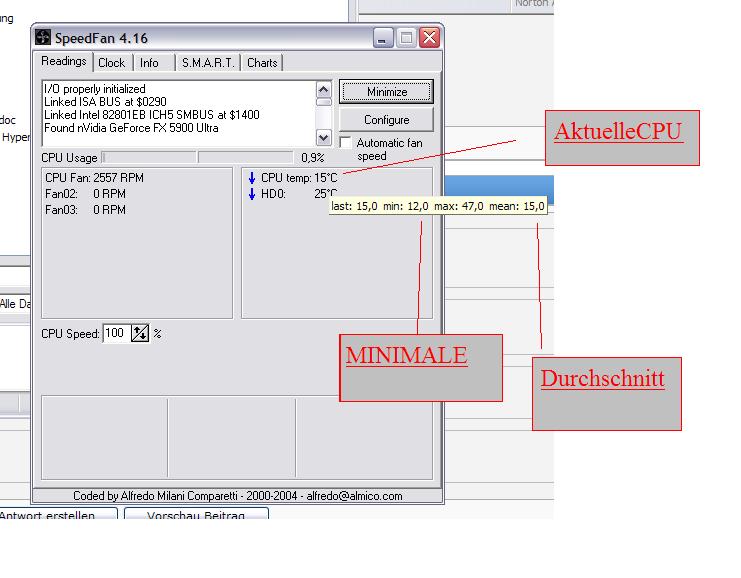Click the disabled maximize button in title bar
The height and width of the screenshot is (578, 741).
pos(406,38)
